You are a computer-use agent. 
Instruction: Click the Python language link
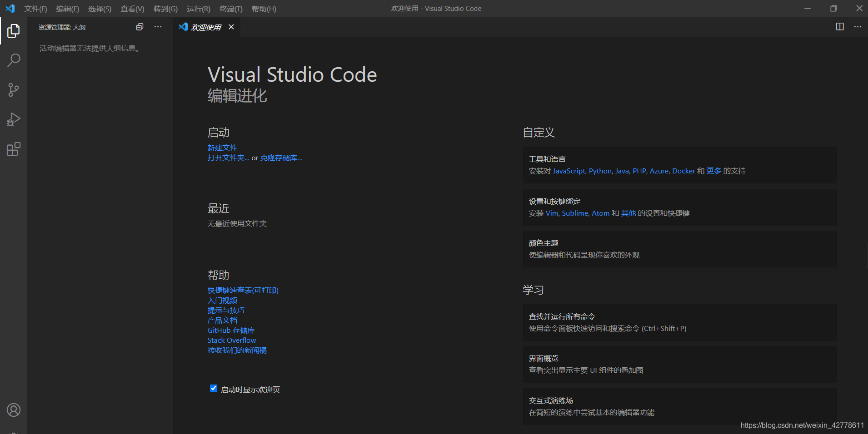click(600, 171)
